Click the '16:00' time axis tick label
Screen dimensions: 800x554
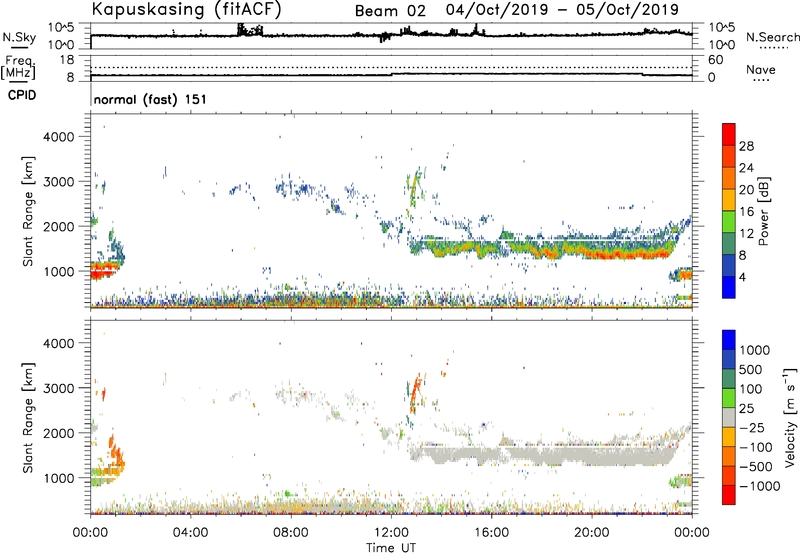pos(491,533)
